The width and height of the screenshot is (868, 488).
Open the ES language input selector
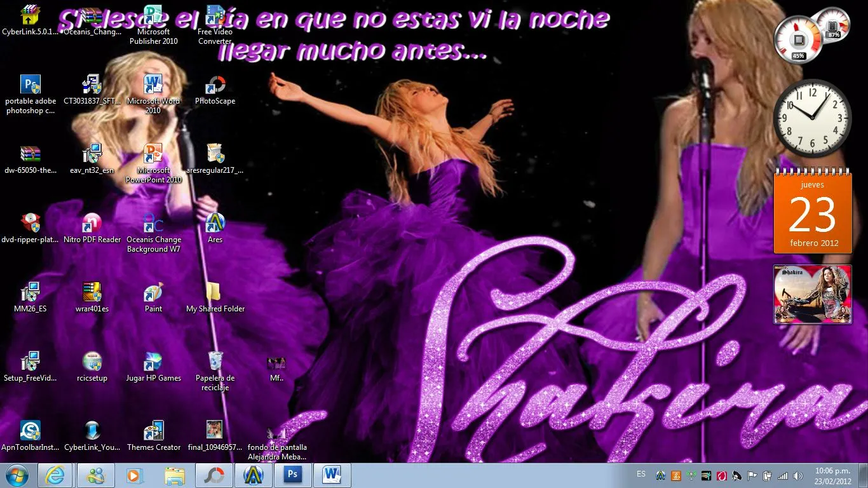tap(641, 475)
